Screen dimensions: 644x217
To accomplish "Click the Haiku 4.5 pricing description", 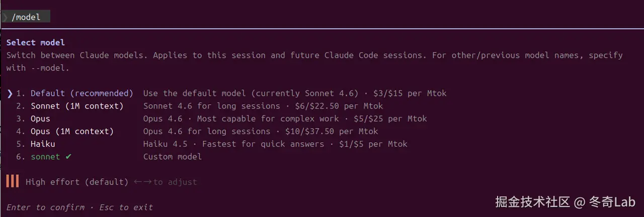I will point(275,144).
